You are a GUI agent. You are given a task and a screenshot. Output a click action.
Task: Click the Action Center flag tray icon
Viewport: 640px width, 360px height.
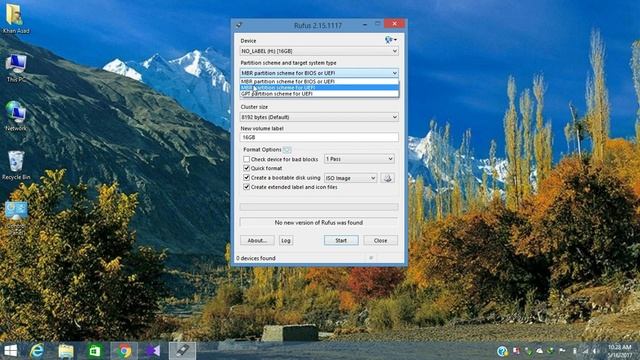click(x=562, y=351)
